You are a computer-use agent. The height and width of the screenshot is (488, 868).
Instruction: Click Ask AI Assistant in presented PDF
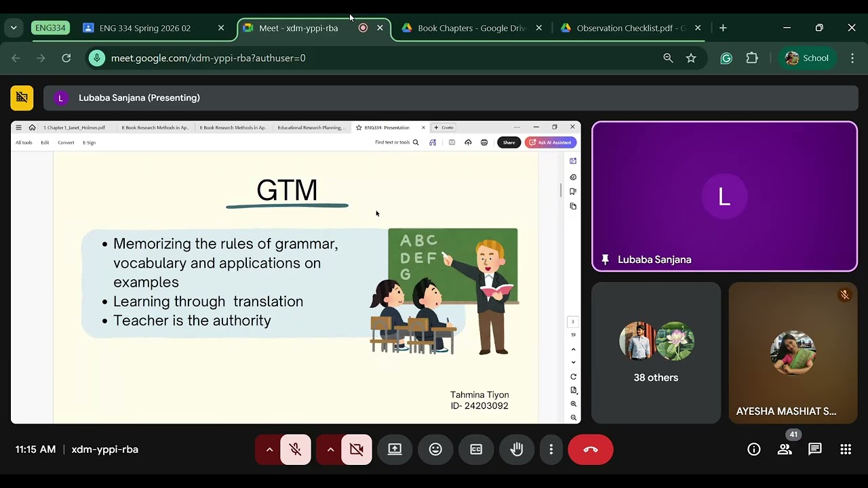pos(551,142)
